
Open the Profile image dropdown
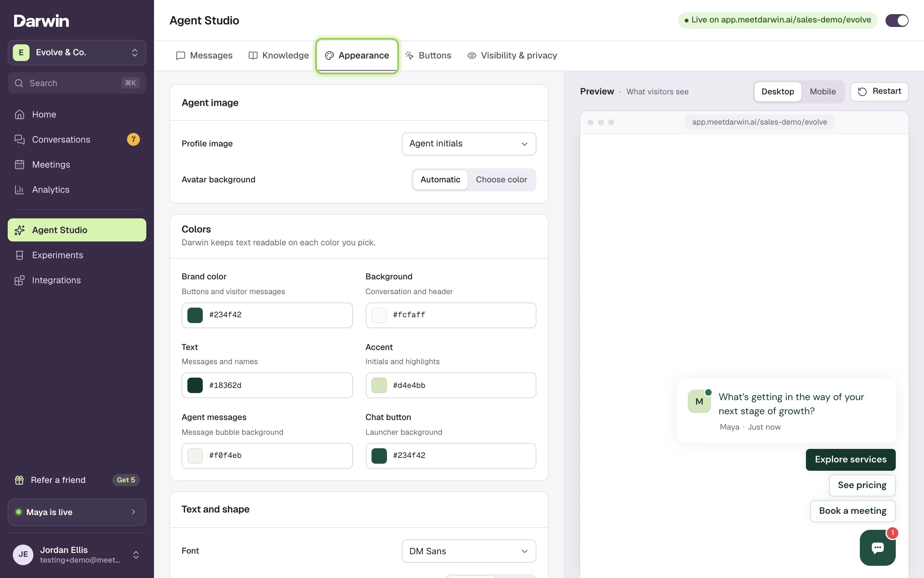468,144
